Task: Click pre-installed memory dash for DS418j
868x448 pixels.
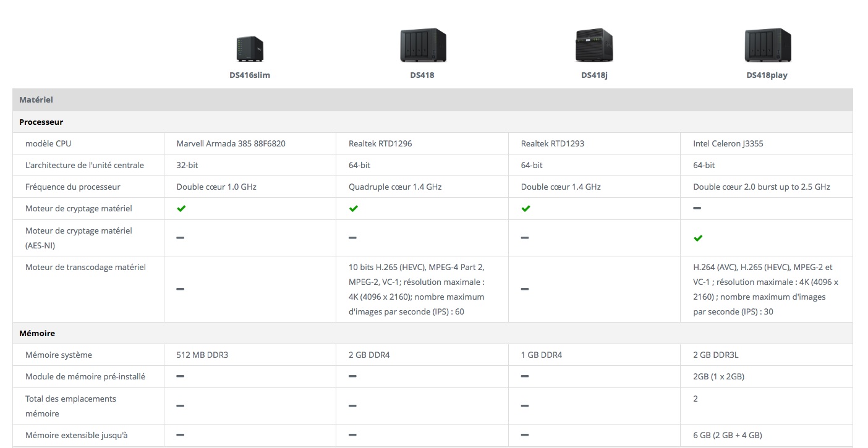Action: pos(525,376)
